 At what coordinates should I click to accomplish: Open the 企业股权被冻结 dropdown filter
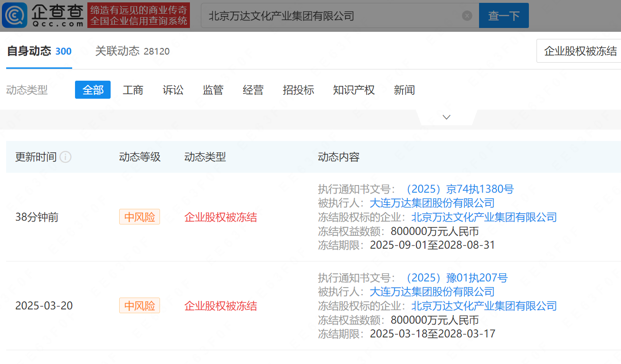tap(580, 51)
